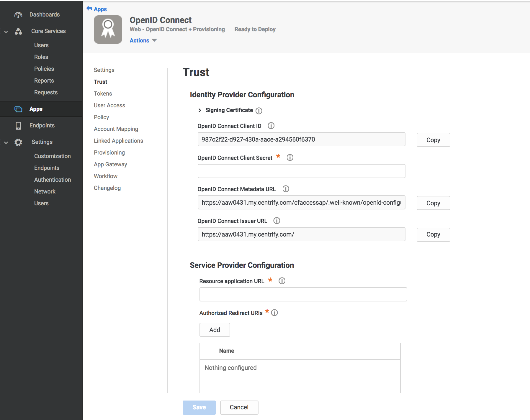Open info tooltip for Signing Certificate
The image size is (530, 420).
tap(259, 111)
